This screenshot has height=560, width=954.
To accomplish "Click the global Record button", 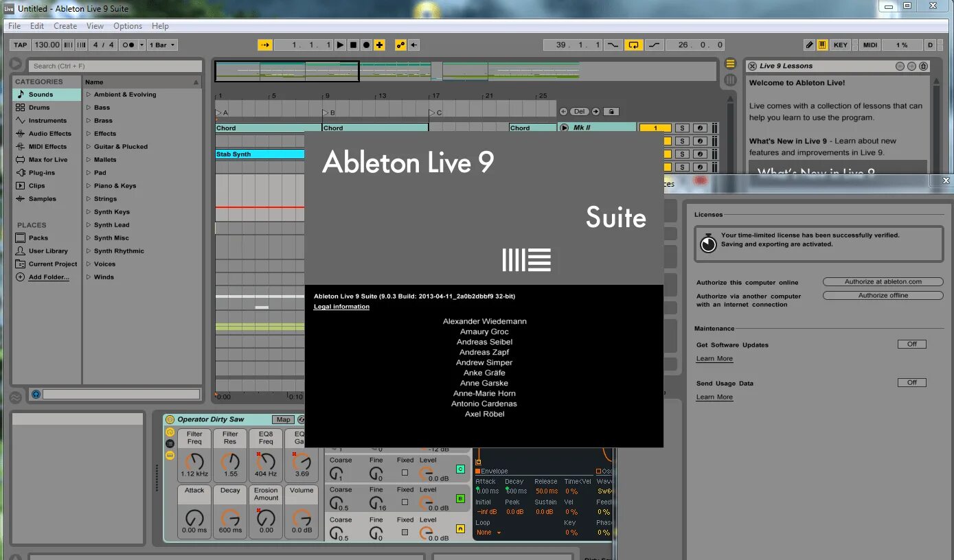I will click(x=366, y=45).
